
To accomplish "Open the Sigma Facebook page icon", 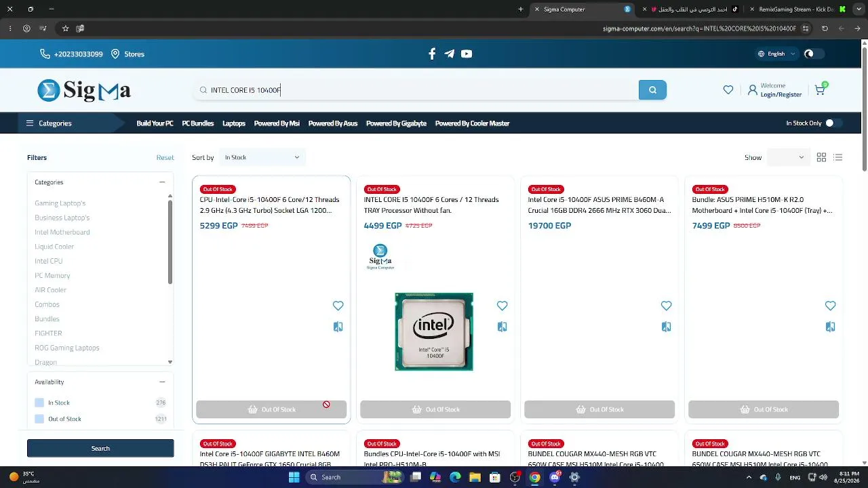I will tap(432, 54).
